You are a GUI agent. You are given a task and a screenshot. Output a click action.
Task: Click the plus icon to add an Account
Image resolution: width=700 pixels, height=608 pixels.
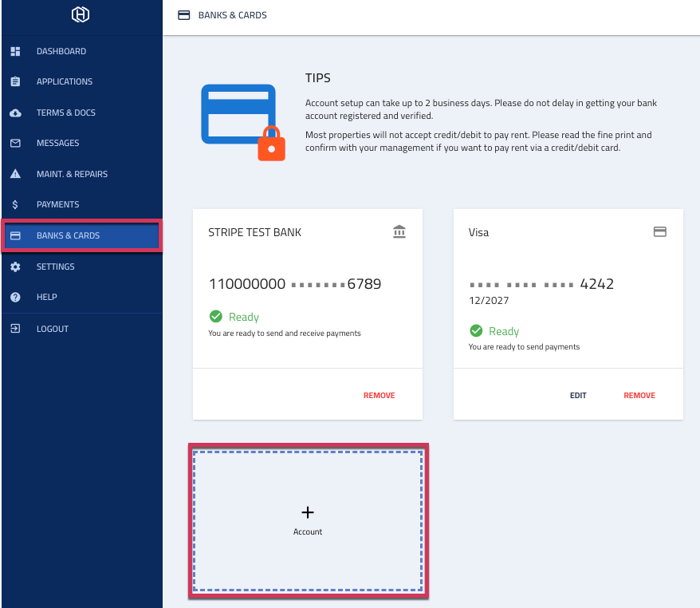[307, 512]
